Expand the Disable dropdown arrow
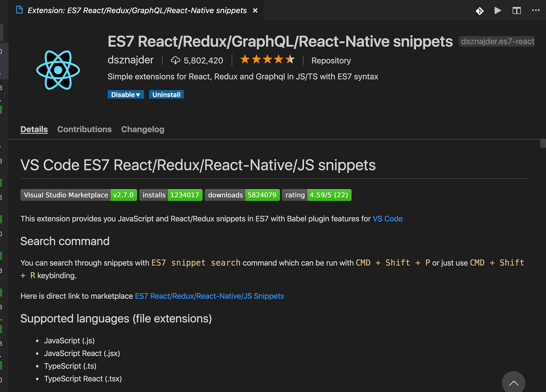The width and height of the screenshot is (546, 392). click(x=138, y=95)
